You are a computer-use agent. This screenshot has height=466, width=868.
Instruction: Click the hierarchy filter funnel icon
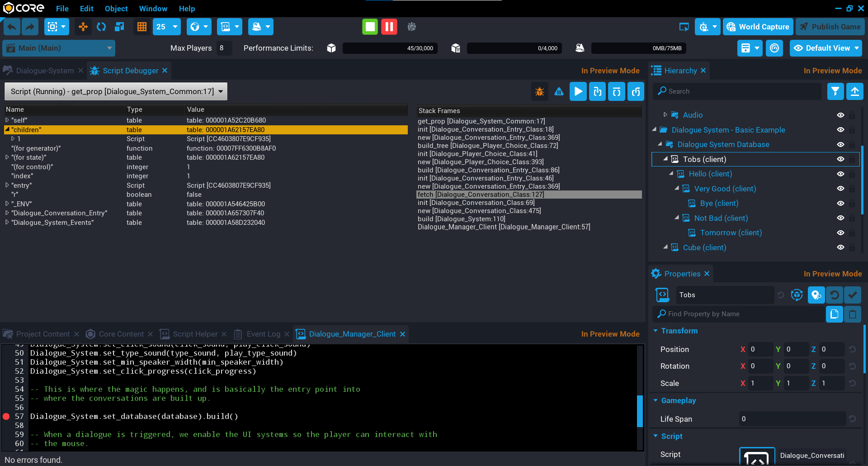point(835,91)
